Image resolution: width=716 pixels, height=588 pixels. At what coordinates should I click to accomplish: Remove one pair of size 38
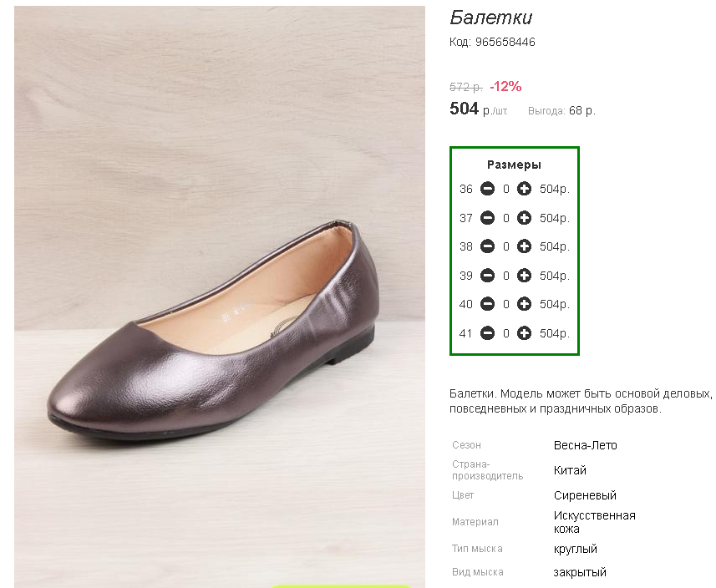pyautogui.click(x=488, y=246)
